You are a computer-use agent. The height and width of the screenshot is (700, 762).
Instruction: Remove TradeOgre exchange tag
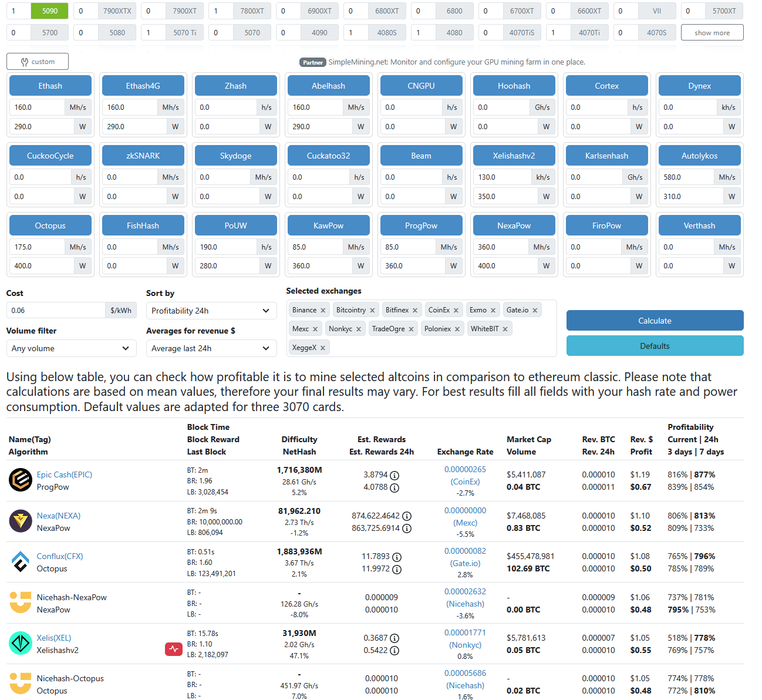[x=411, y=329]
